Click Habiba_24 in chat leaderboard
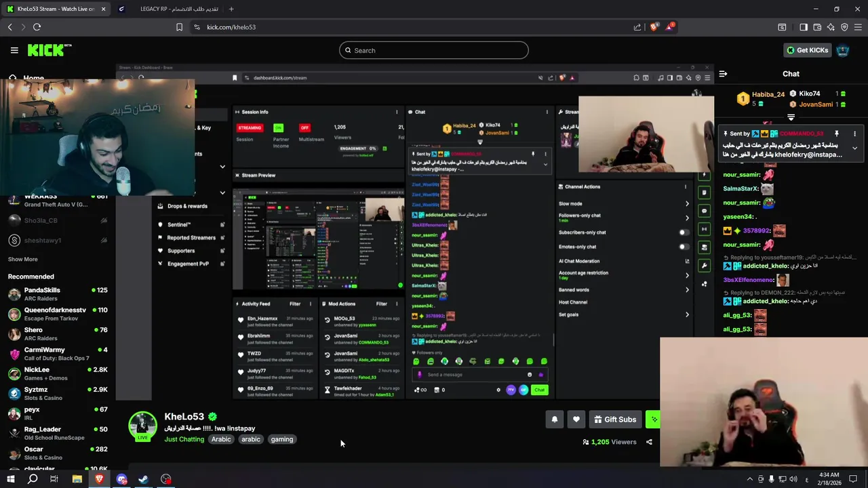This screenshot has width=868, height=488. point(768,95)
